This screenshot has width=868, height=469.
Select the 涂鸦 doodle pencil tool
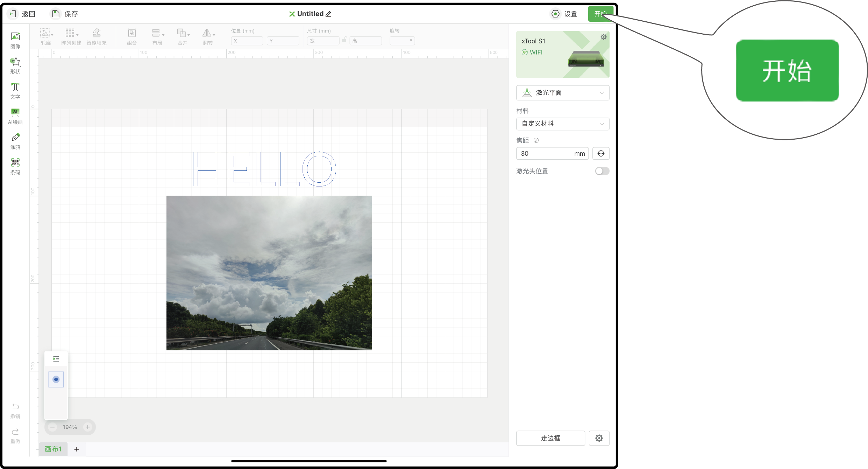click(15, 141)
